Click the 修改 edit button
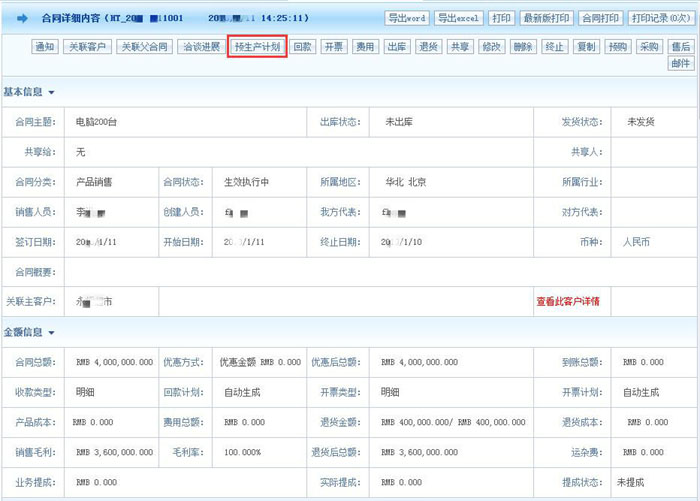Screen dimensions: 700x501 491,47
